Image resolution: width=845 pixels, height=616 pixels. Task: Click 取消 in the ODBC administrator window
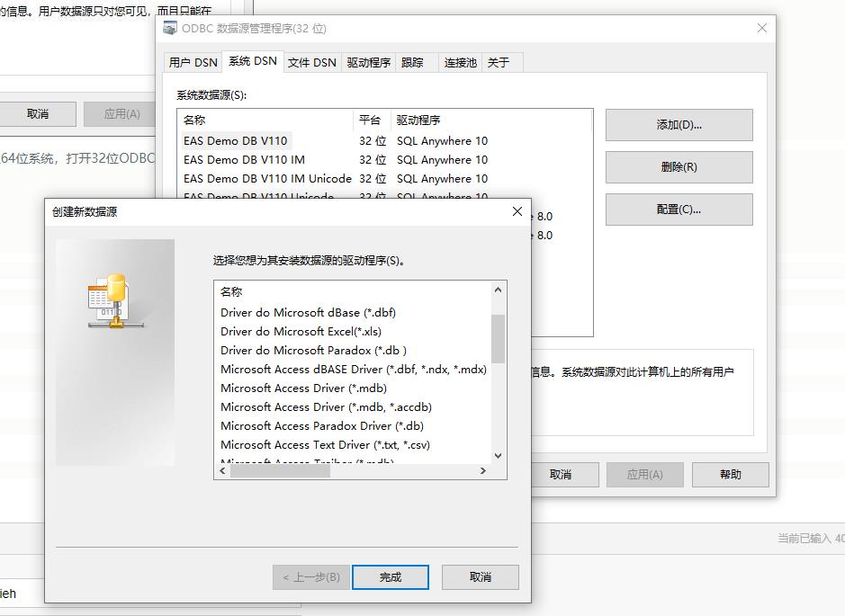pos(561,475)
